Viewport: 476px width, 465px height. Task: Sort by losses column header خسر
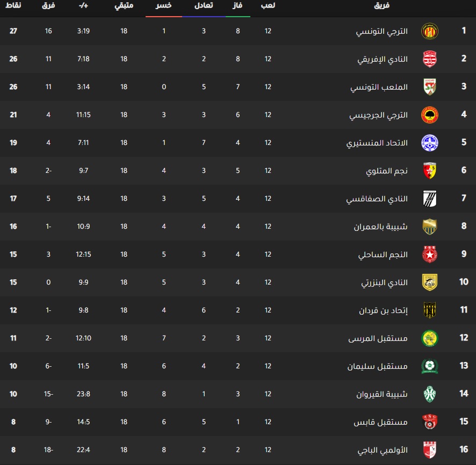click(x=164, y=5)
